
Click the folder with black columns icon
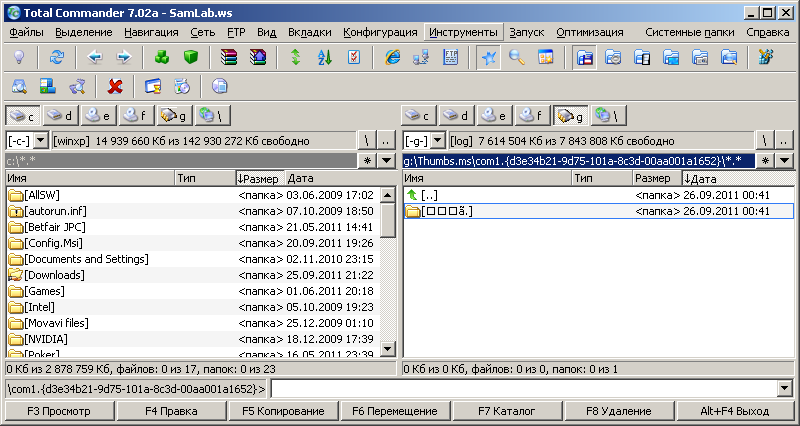pyautogui.click(x=642, y=57)
